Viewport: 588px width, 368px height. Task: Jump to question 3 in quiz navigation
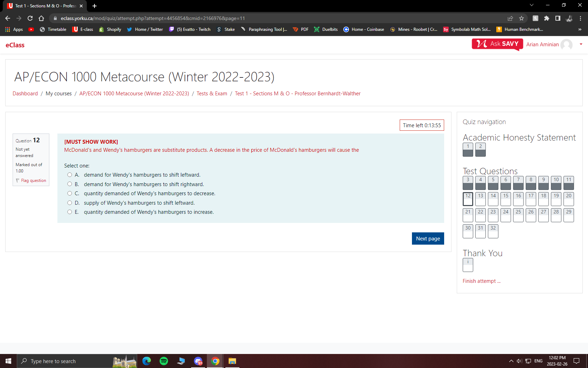(468, 183)
